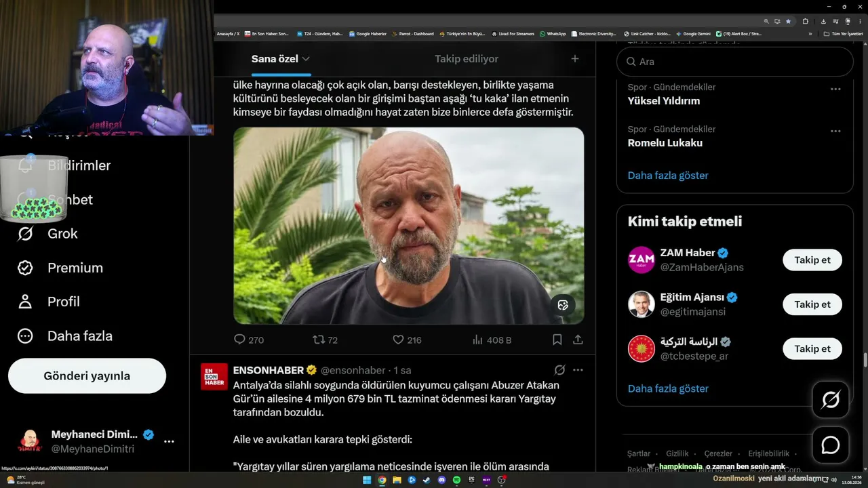Image resolution: width=868 pixels, height=488 pixels.
Task: Open the Daha fazla sidebar menu
Action: pos(64,335)
